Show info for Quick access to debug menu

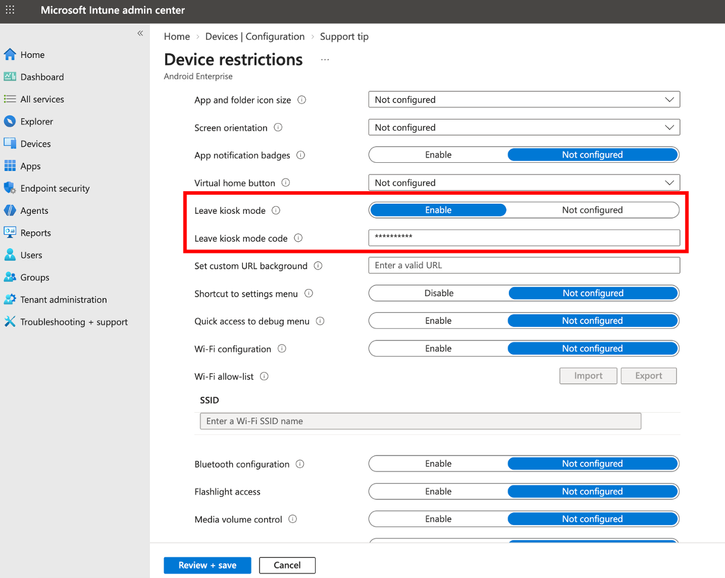pos(320,321)
